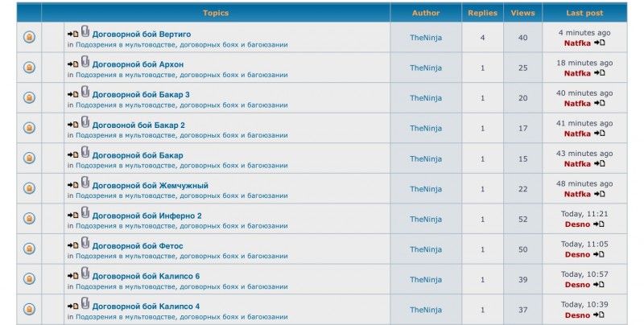Click locked topic icon for Калипсо 4 row

[x=29, y=309]
